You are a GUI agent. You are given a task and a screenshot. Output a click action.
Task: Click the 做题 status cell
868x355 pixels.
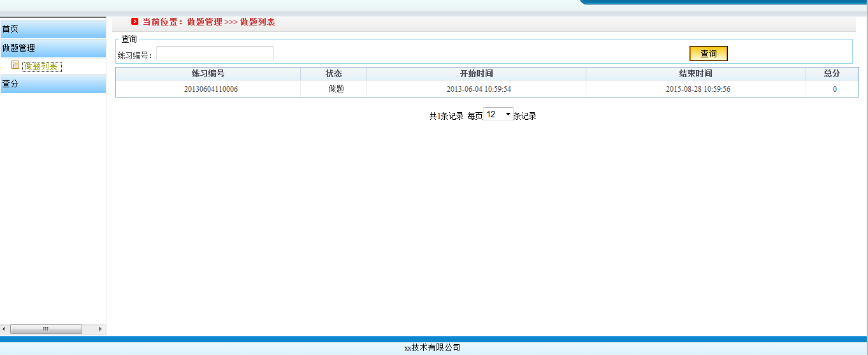(x=336, y=89)
